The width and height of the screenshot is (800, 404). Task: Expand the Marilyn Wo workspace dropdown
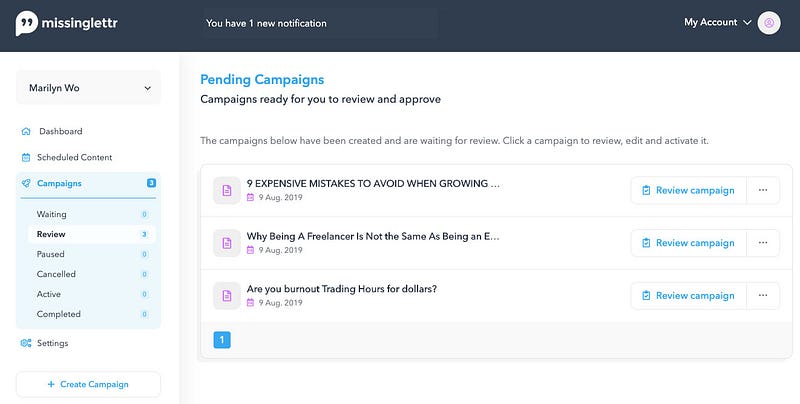(89, 88)
